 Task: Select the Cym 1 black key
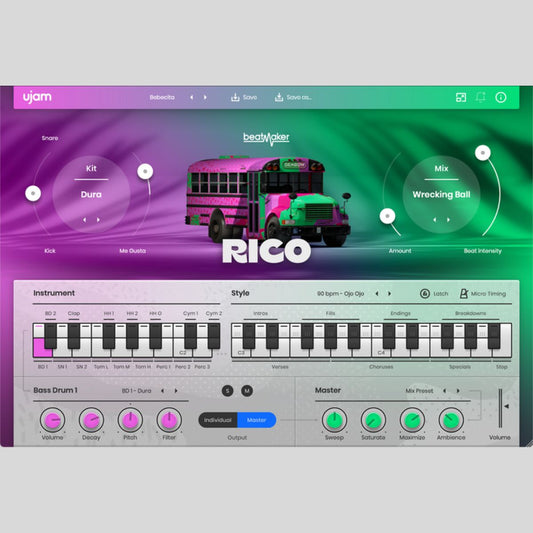click(190, 336)
